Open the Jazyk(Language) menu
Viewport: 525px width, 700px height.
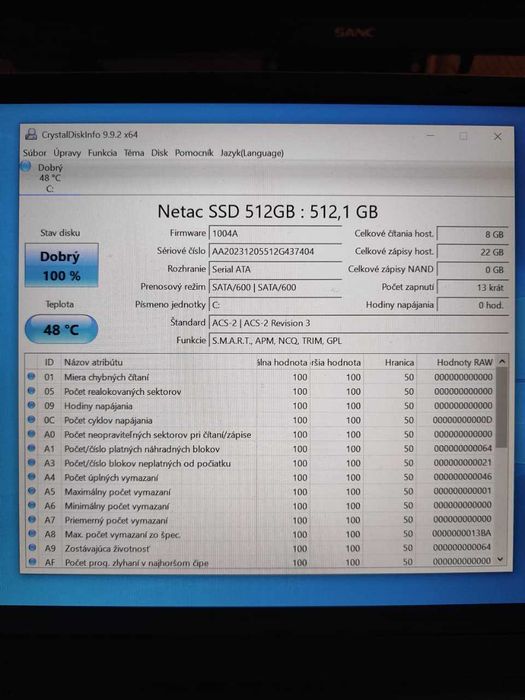click(252, 153)
